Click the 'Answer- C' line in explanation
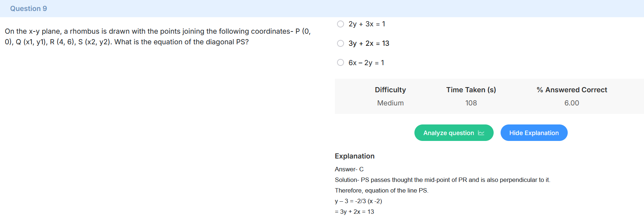Viewport: 644px width, 220px height. pos(349,169)
